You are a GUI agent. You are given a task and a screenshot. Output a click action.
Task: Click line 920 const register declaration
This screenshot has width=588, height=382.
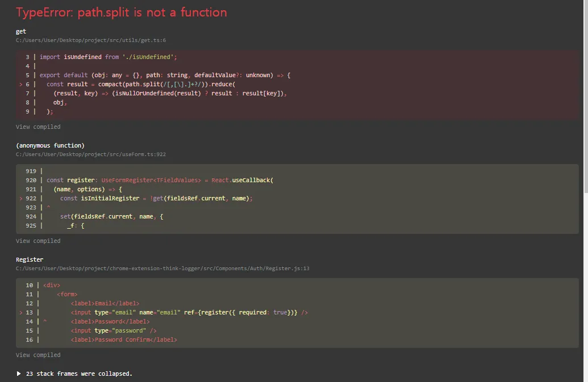pyautogui.click(x=160, y=180)
